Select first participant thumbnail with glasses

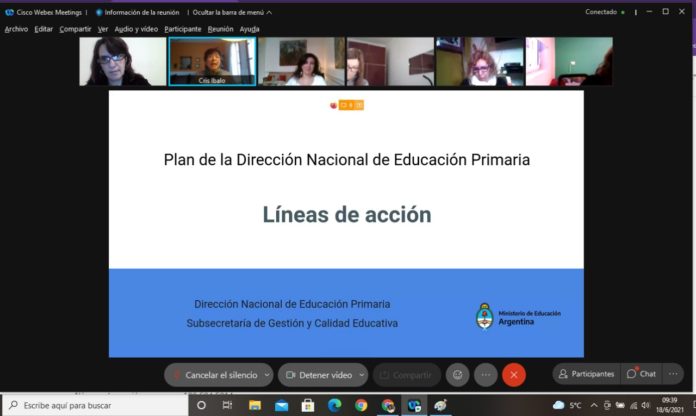click(123, 61)
